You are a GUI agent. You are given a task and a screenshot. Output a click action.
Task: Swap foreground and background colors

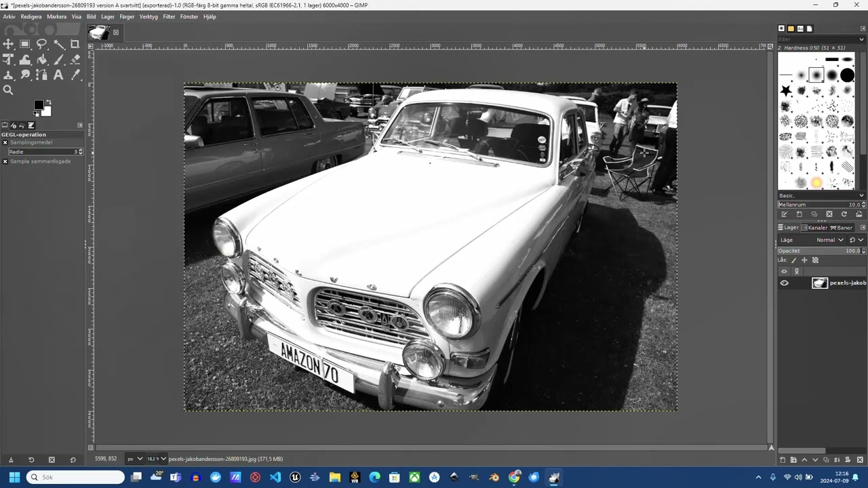47,102
